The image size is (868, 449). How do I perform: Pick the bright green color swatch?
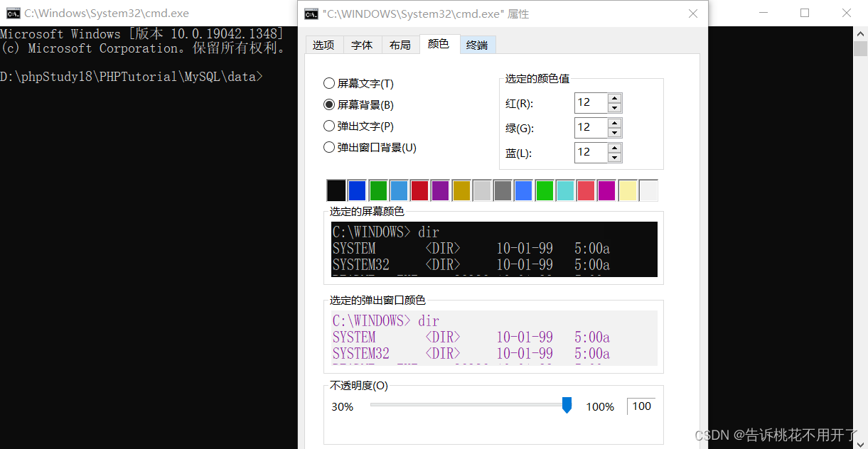pyautogui.click(x=545, y=190)
